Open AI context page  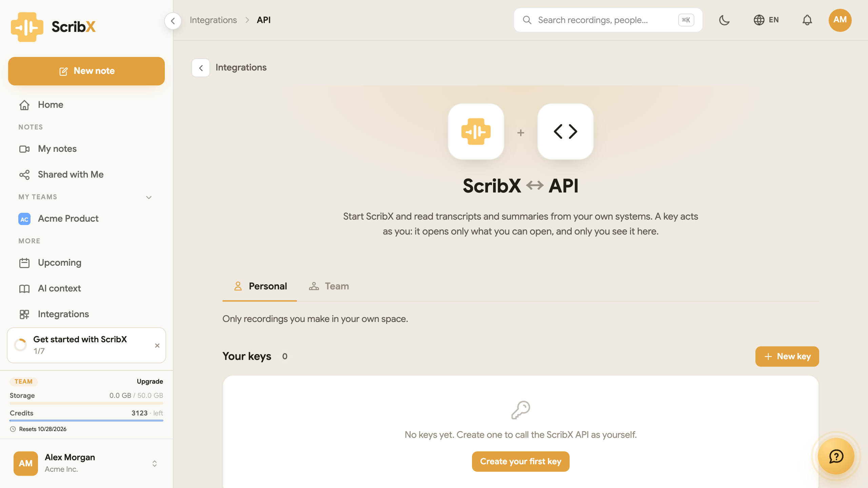click(86, 288)
